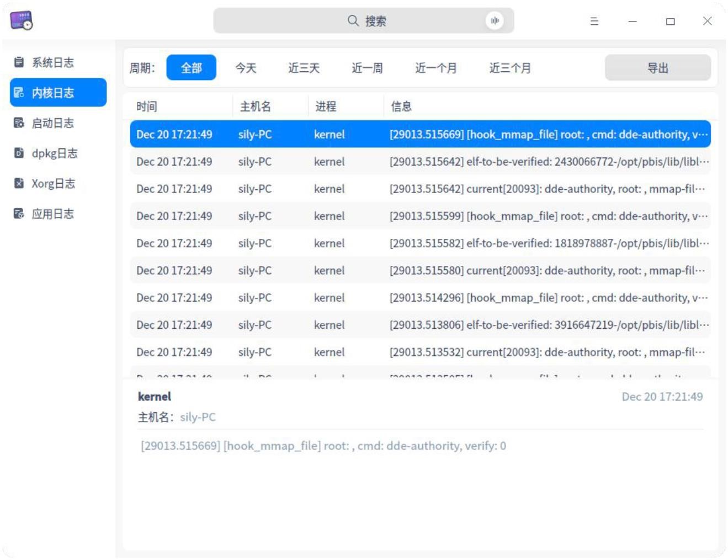728x560 pixels.
Task: Select row [29013.513532] current[20093]
Action: [421, 352]
